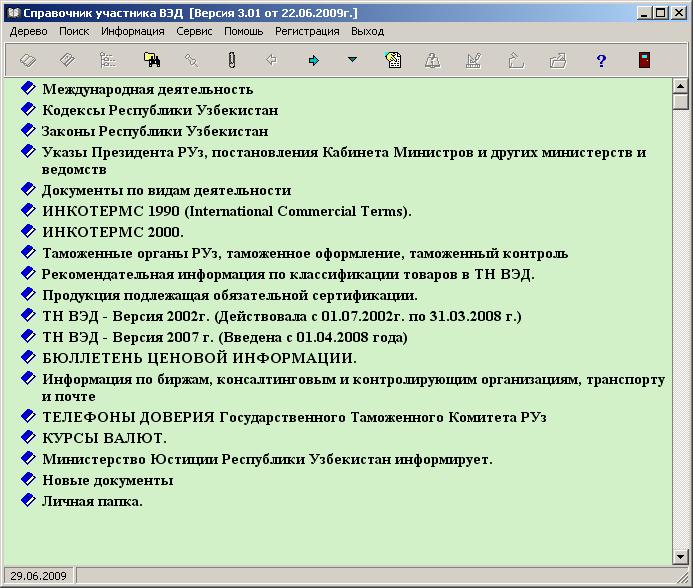Click the vertical scrollbar down arrow
This screenshot has width=693, height=588.
tap(681, 556)
